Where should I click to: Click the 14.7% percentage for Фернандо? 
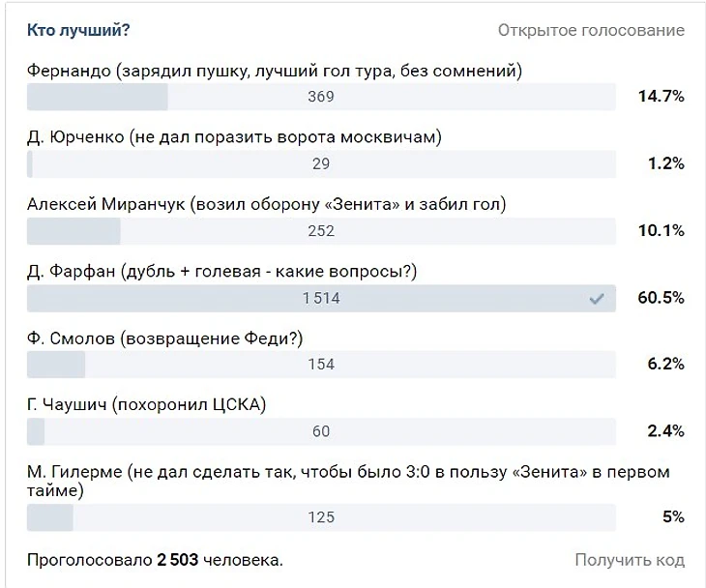(x=661, y=97)
